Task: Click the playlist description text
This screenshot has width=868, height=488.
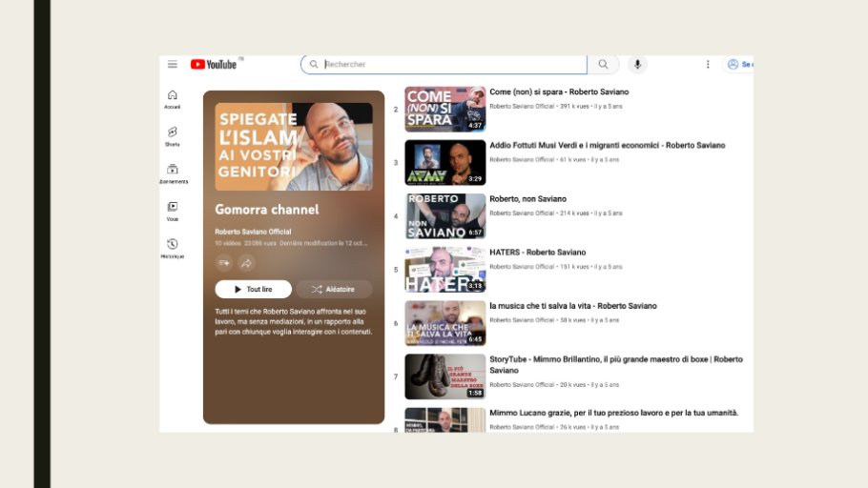Action: 294,321
